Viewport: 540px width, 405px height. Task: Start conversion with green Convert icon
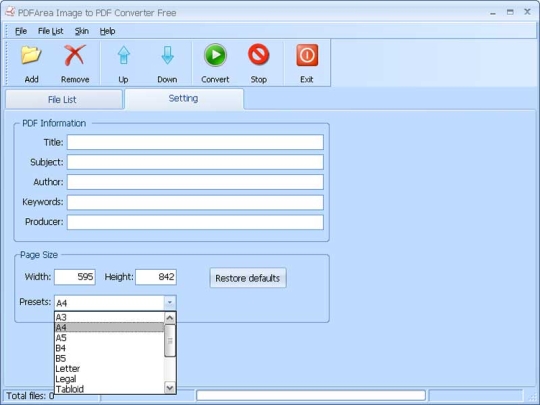215,55
